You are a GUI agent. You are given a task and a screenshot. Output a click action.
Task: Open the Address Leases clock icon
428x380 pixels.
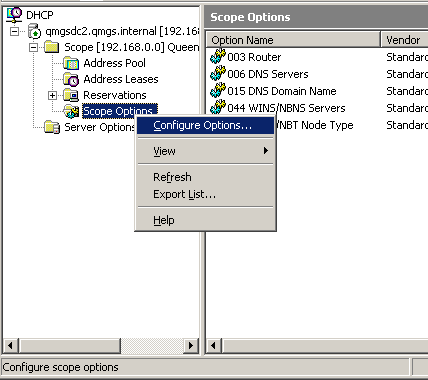pyautogui.click(x=71, y=79)
